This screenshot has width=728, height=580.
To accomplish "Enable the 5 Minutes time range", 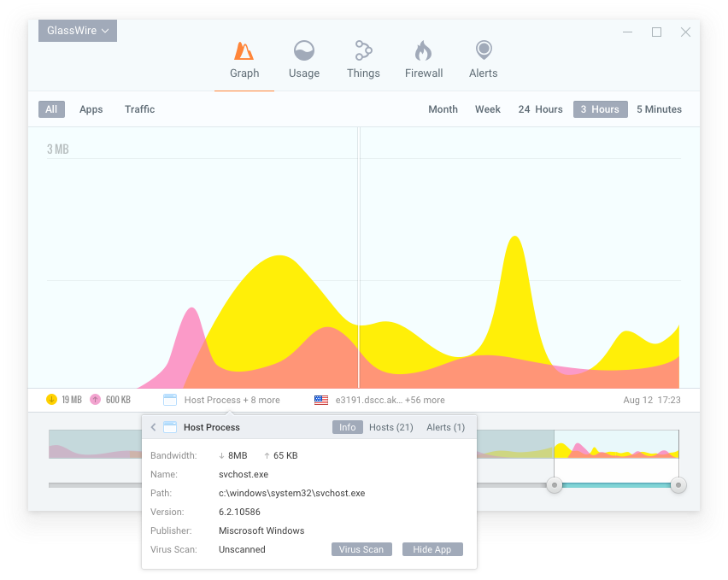I will click(659, 108).
